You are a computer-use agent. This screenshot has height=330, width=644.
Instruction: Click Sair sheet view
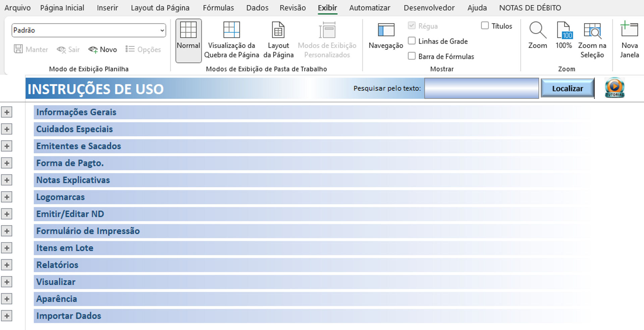pyautogui.click(x=68, y=50)
